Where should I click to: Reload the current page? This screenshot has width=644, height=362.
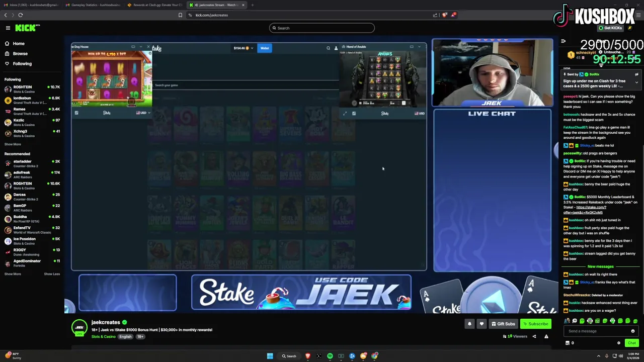(x=21, y=15)
